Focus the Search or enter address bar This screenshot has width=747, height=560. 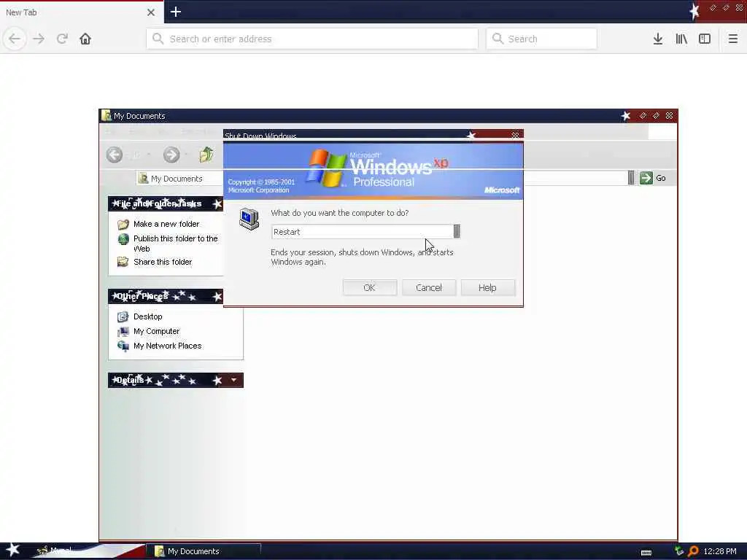click(312, 39)
